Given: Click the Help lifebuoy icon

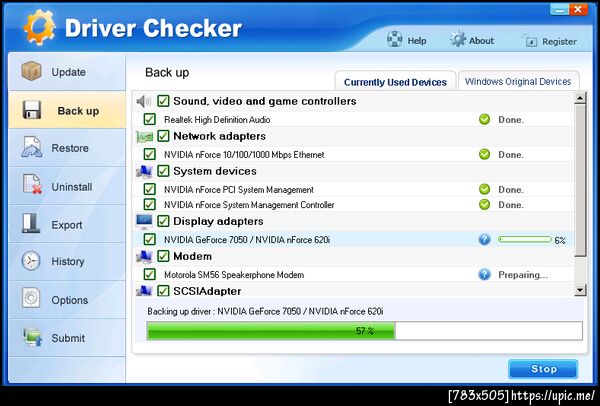Looking at the screenshot, I should coord(395,39).
